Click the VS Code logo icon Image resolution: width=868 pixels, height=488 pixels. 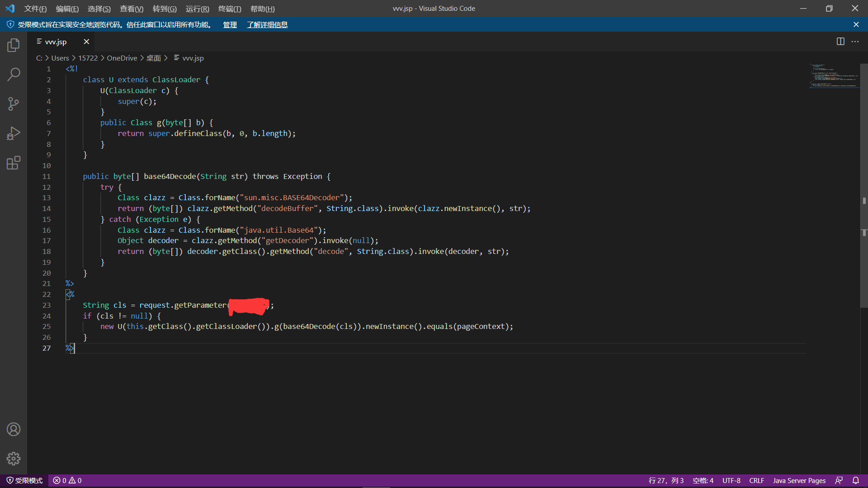click(x=10, y=9)
